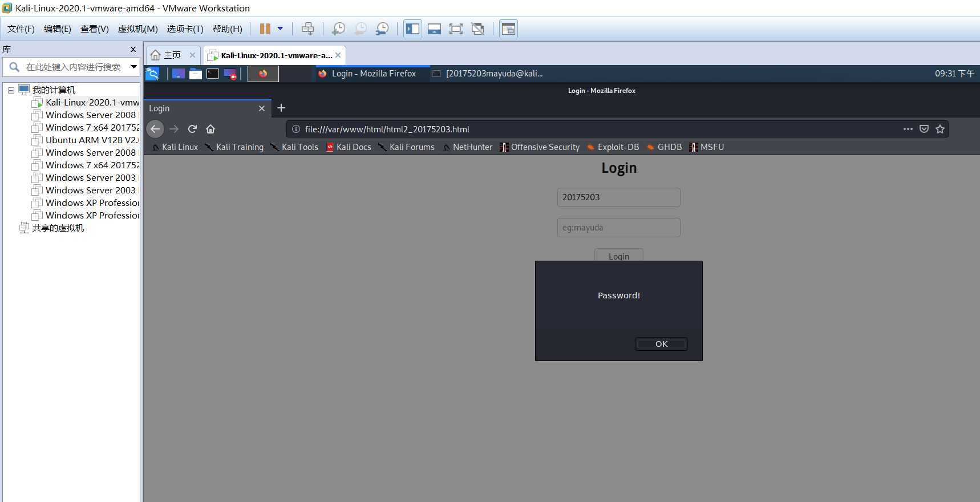Go back in Firefox
This screenshot has width=980, height=502.
coord(155,129)
